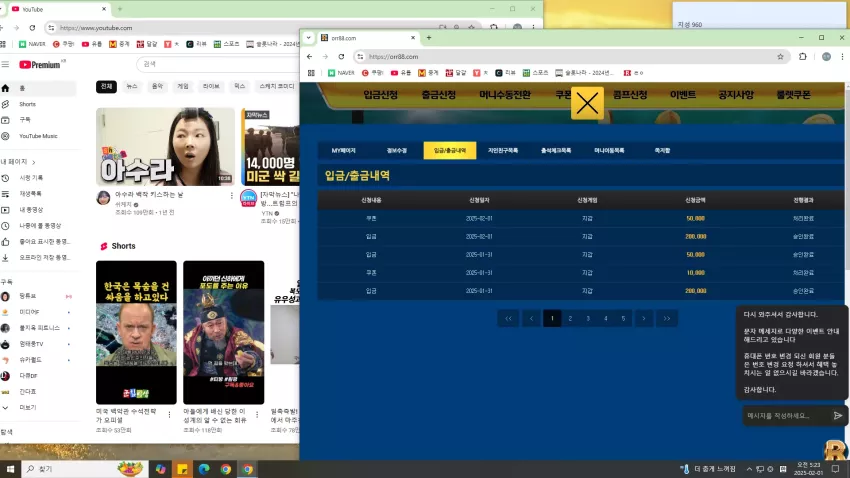The width and height of the screenshot is (850, 478).
Task: Expand 더보기 in subscriptions list
Action: (27, 408)
